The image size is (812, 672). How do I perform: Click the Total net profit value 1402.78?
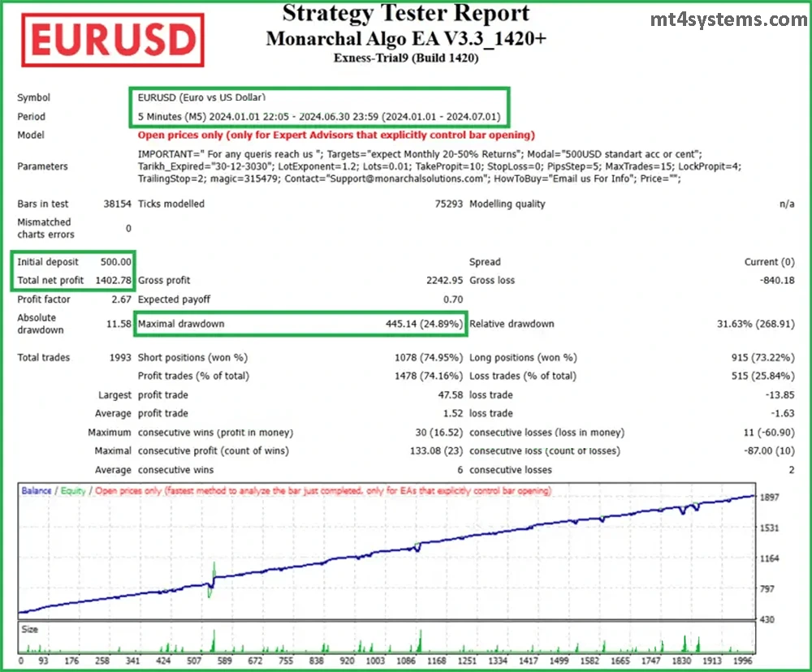[114, 280]
